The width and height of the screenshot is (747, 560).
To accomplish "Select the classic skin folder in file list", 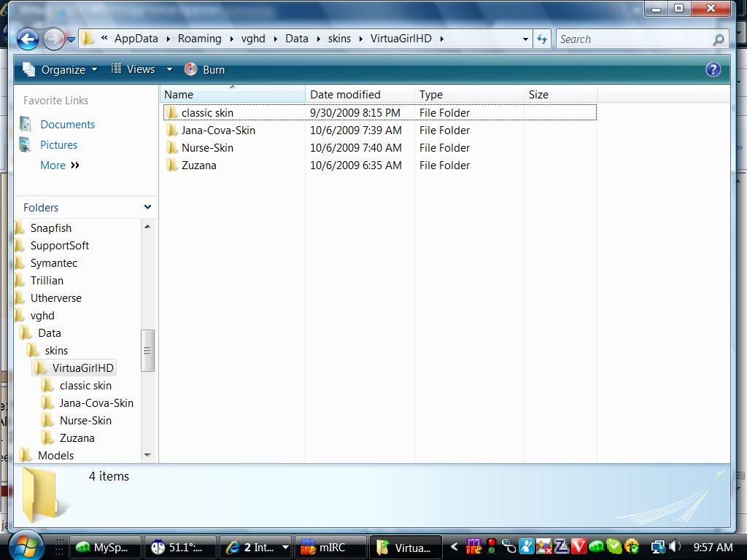I will (x=207, y=113).
